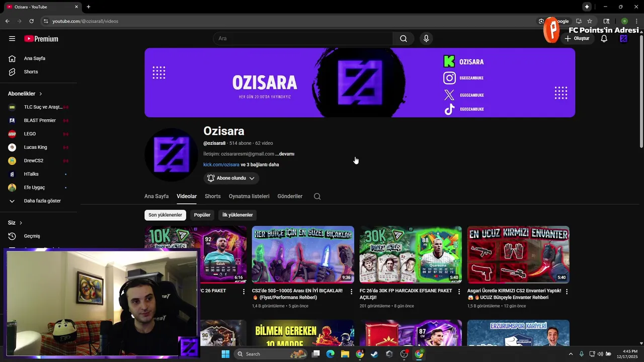The image size is (644, 362).
Task: Open the Shorts channel tab
Action: (212, 196)
